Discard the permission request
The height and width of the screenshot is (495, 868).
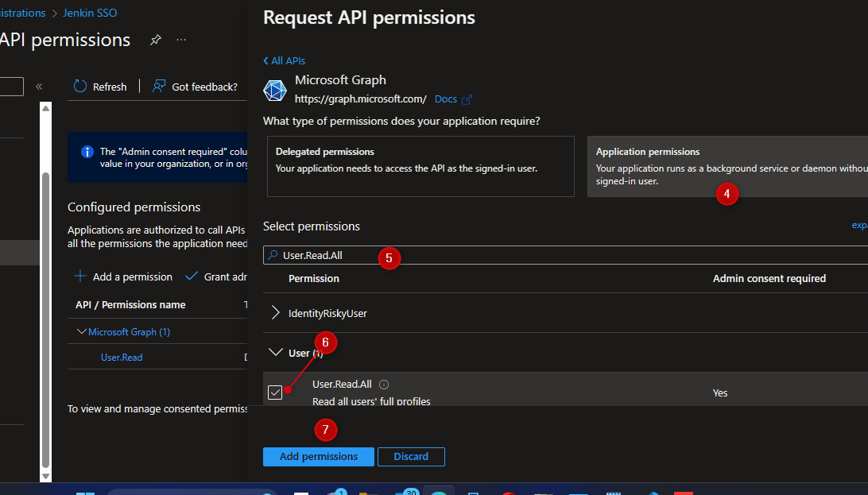click(x=411, y=457)
